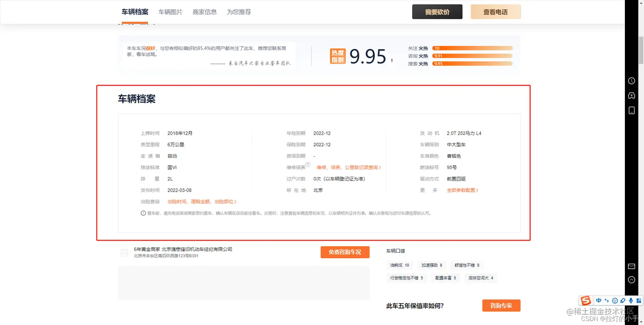Toggle full/half punctuation mode on Sogou toolbar
The width and height of the screenshot is (644, 325).
(607, 300)
